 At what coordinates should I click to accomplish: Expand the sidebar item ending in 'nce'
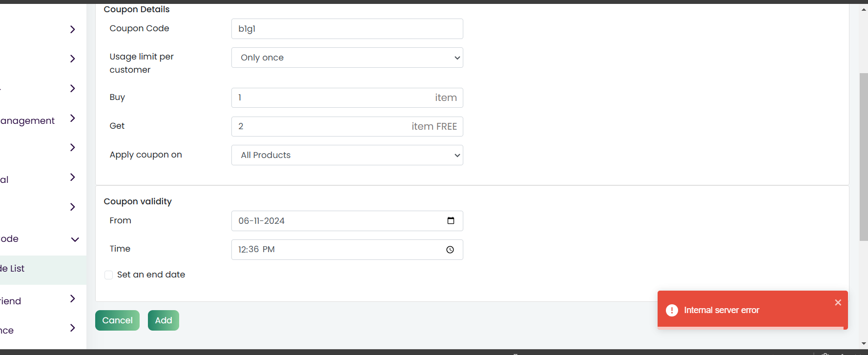click(72, 328)
